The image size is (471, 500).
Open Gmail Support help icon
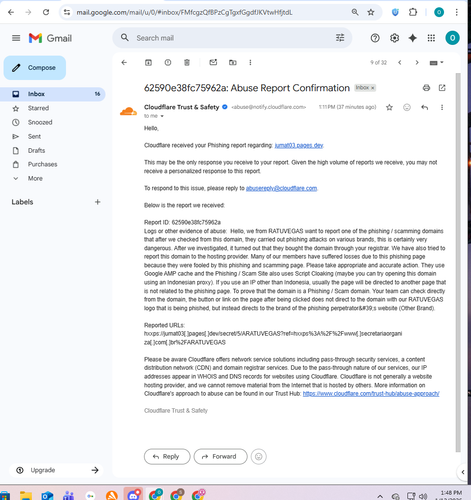tap(375, 38)
